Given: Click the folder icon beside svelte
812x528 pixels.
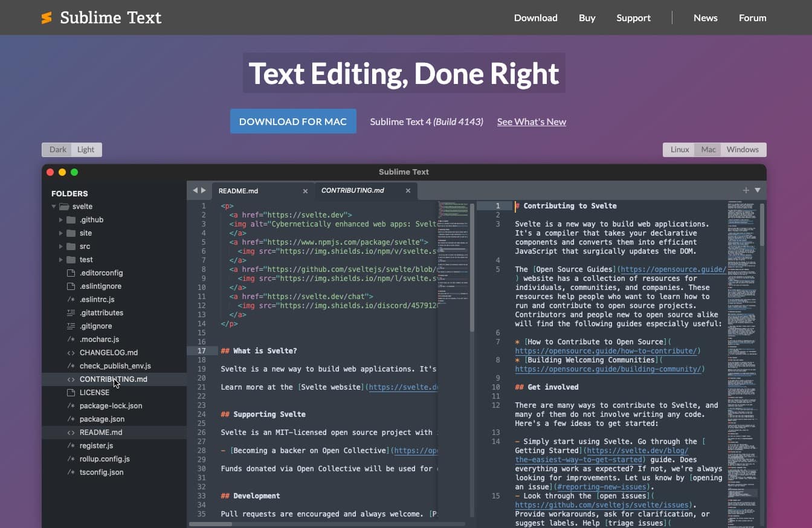Looking at the screenshot, I should [x=64, y=206].
